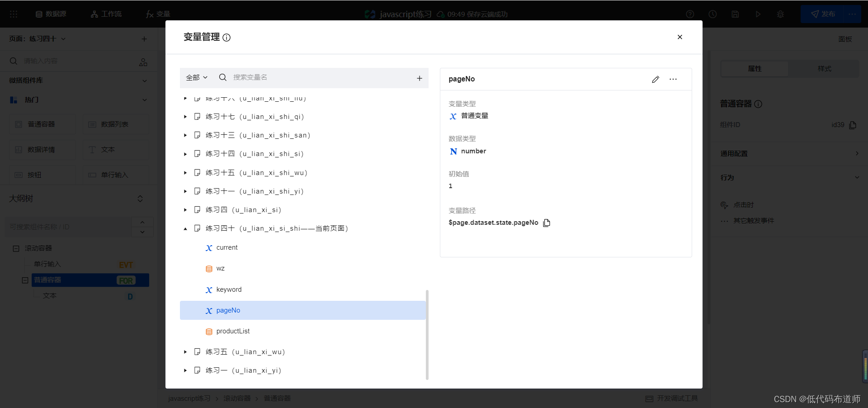Pick the 单行输入 component
The width and height of the screenshot is (868, 408).
116,175
